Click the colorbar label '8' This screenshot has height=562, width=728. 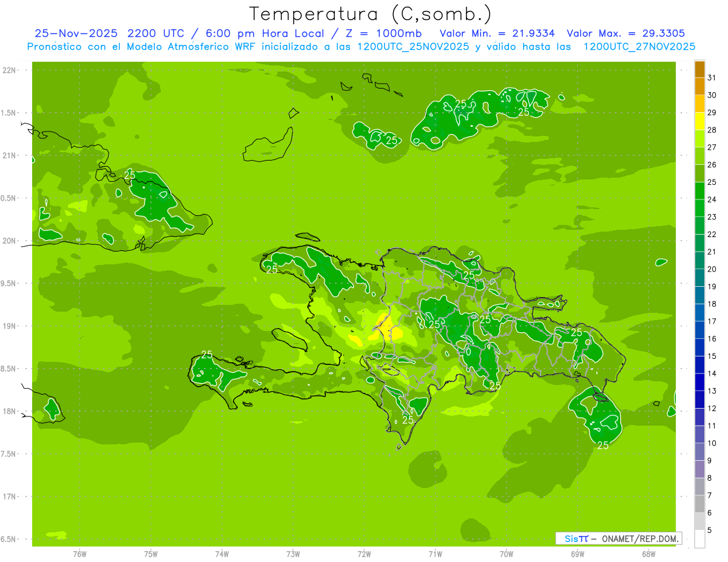coord(710,478)
